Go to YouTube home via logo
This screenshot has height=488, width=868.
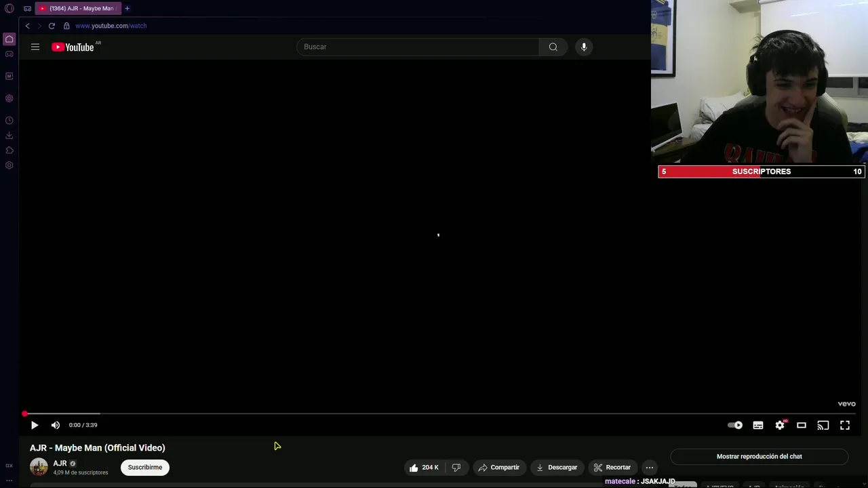coord(73,47)
